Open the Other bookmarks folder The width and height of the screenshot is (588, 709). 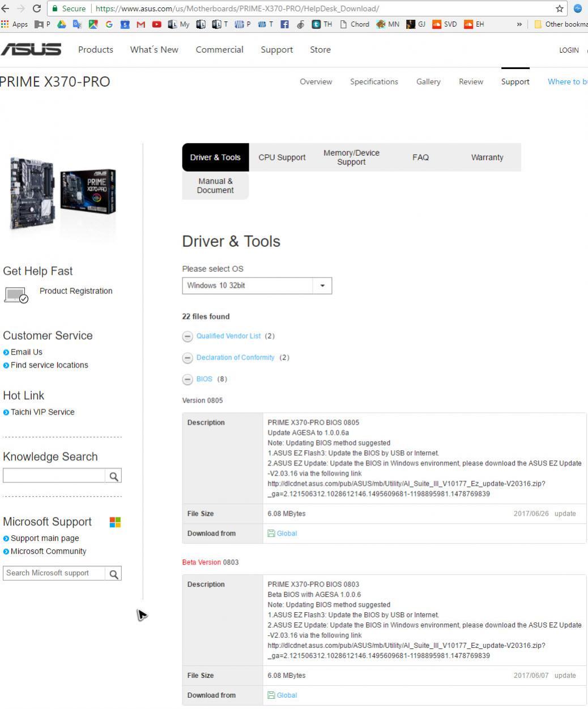pos(561,24)
